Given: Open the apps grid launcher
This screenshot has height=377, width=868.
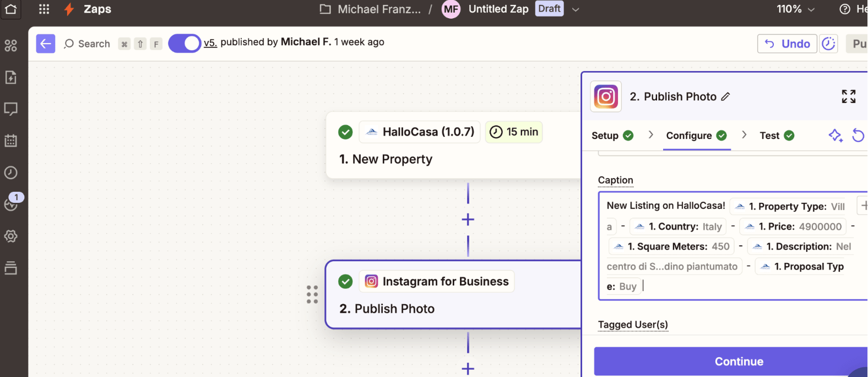Looking at the screenshot, I should coord(44,9).
